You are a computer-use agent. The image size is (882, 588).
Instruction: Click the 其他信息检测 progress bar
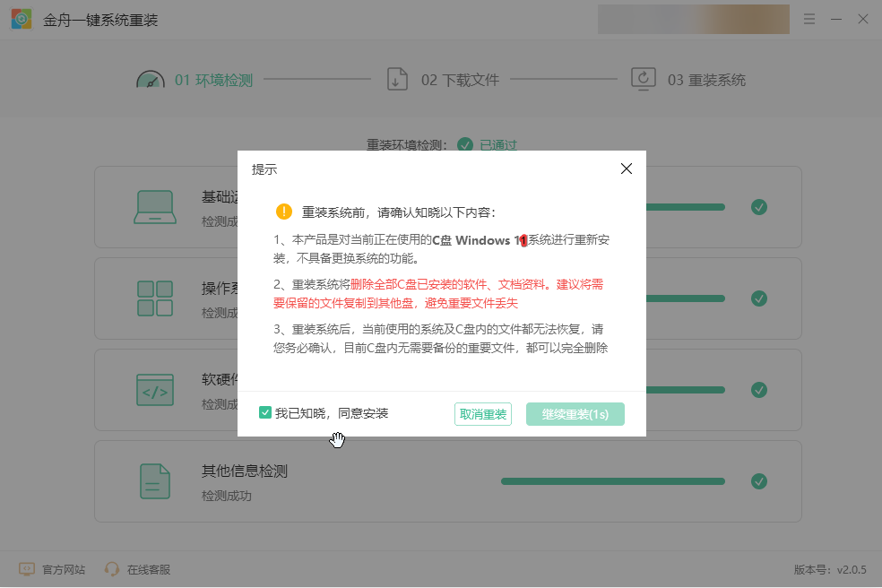[x=612, y=481]
